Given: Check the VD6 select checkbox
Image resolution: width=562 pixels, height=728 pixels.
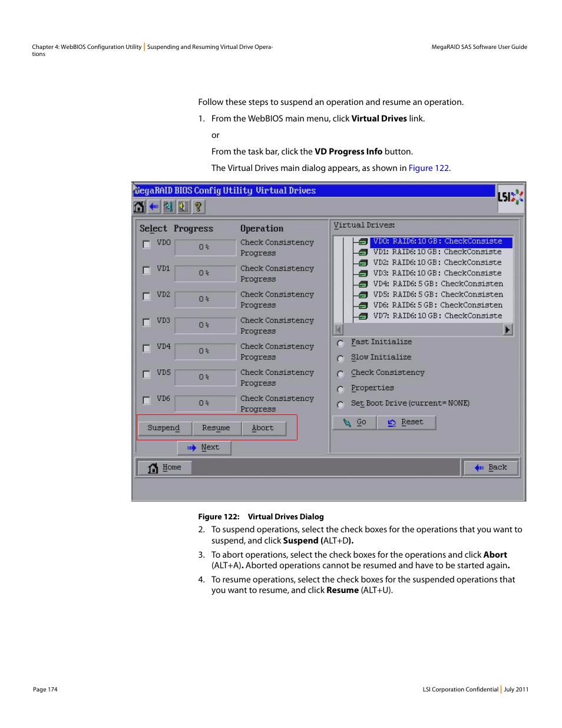Looking at the screenshot, I should (x=146, y=400).
